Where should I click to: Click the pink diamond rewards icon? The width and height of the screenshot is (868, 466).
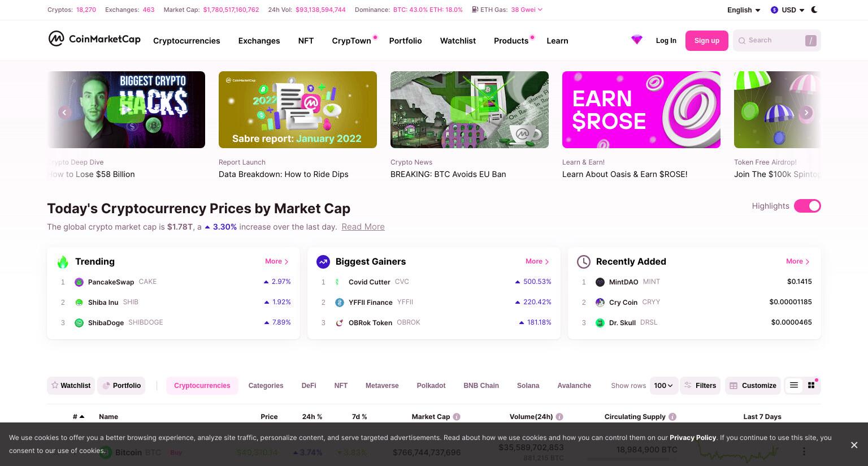tap(637, 40)
